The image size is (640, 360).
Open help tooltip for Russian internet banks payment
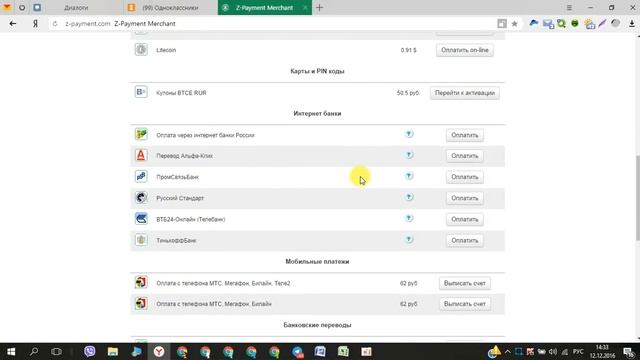click(x=409, y=134)
